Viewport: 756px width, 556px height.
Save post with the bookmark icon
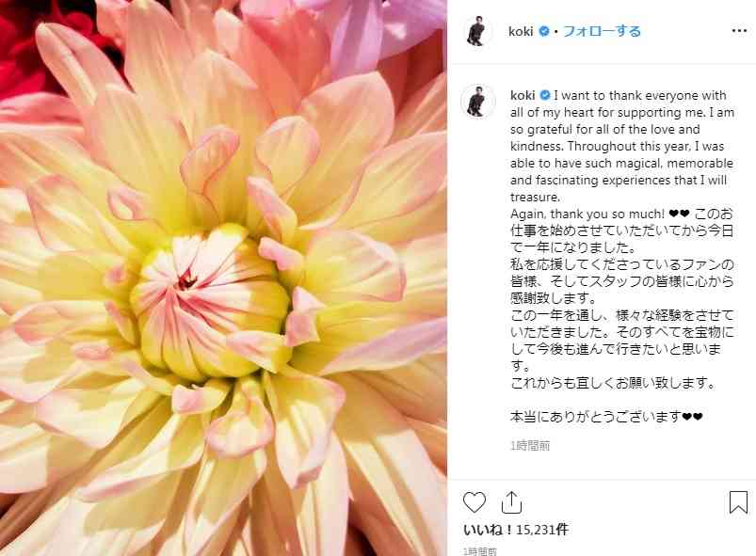pos(738,502)
